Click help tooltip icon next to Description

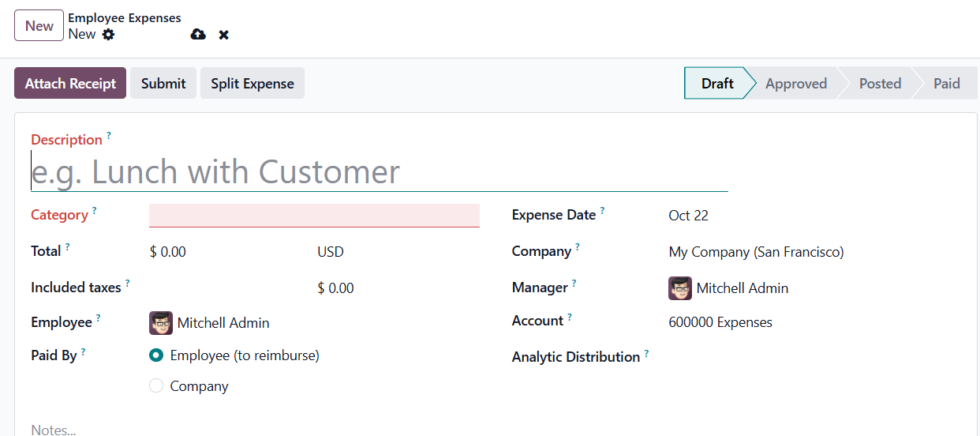(109, 136)
